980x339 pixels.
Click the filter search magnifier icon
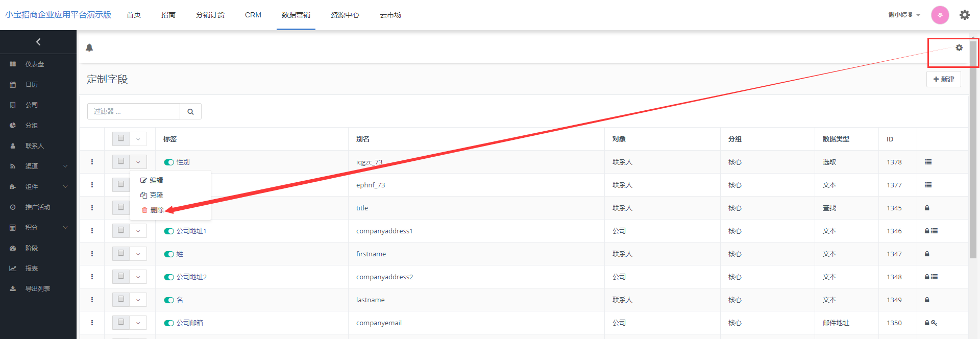click(x=190, y=111)
